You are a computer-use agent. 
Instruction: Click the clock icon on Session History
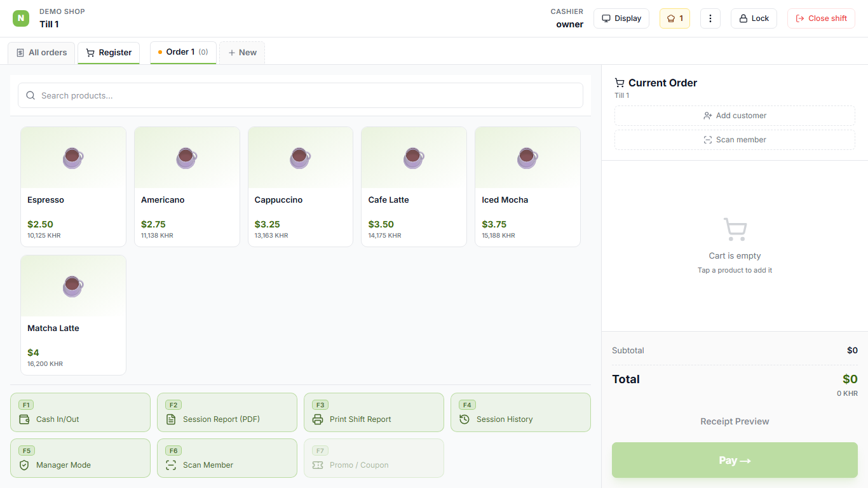click(465, 419)
